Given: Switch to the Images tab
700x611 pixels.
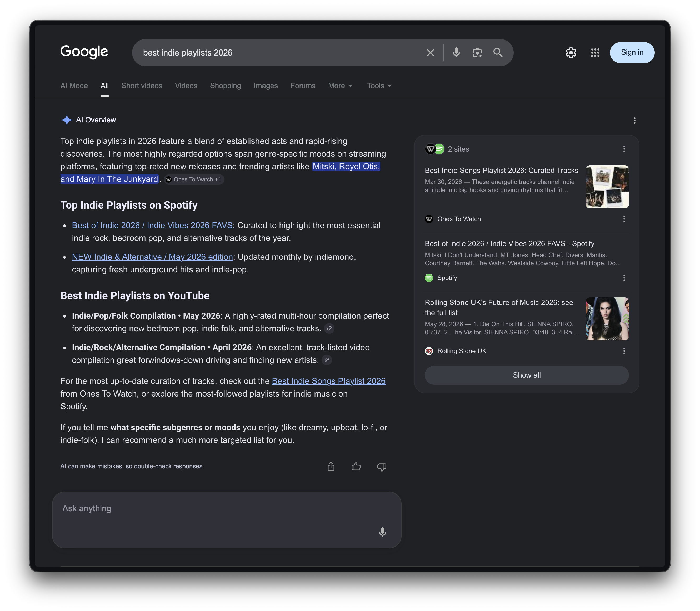Looking at the screenshot, I should pyautogui.click(x=266, y=86).
